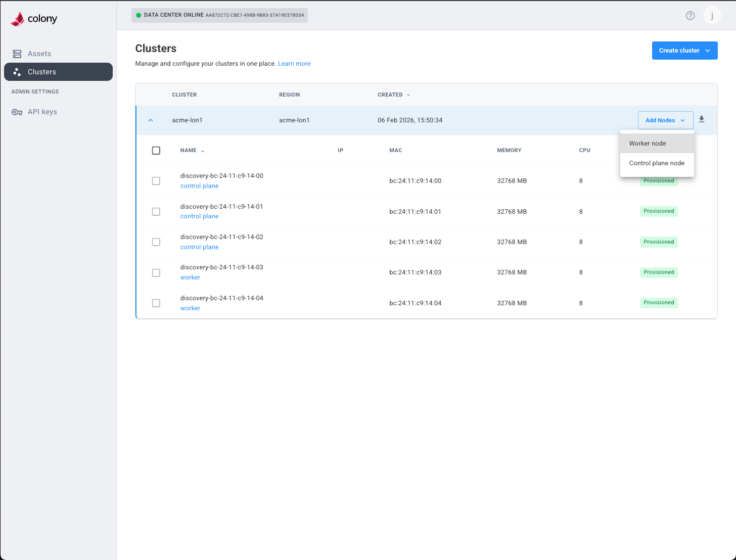Sort nodes by the Name column header
736x560 pixels.
point(188,150)
